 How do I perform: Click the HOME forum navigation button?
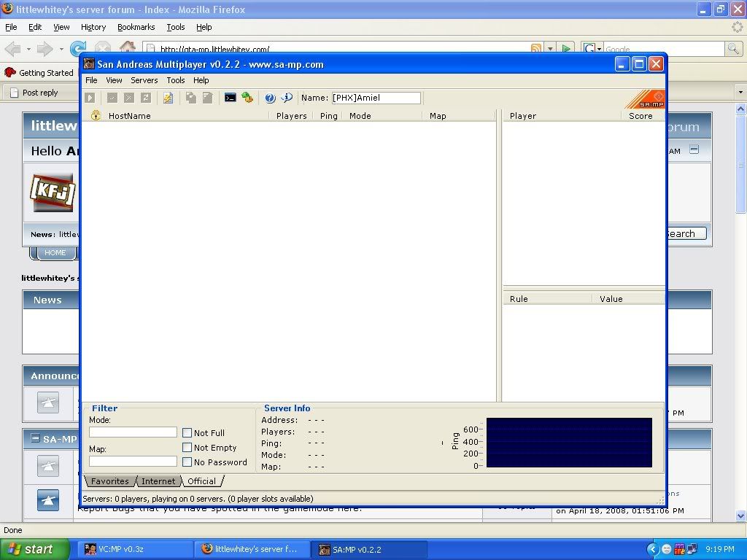pyautogui.click(x=55, y=253)
